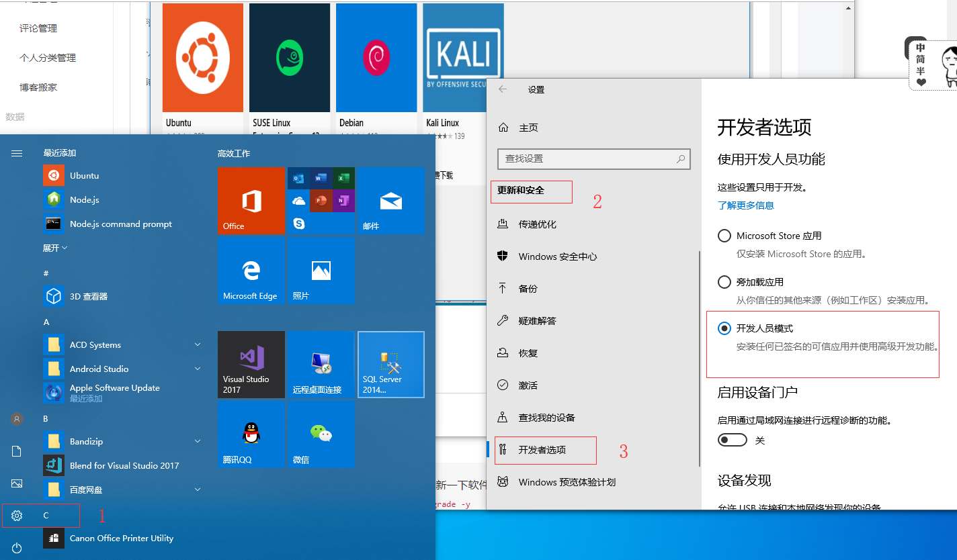The height and width of the screenshot is (560, 957).
Task: Click the 查找设置 search box
Action: (593, 159)
